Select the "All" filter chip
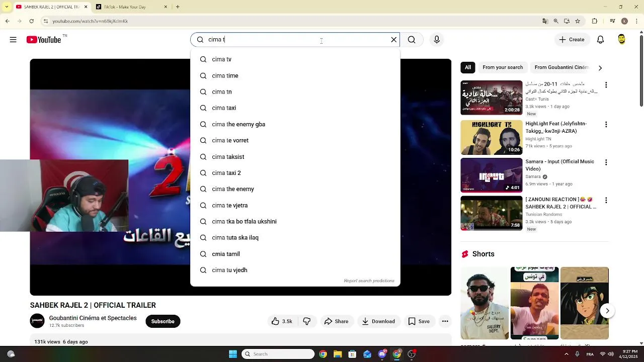 tap(468, 67)
